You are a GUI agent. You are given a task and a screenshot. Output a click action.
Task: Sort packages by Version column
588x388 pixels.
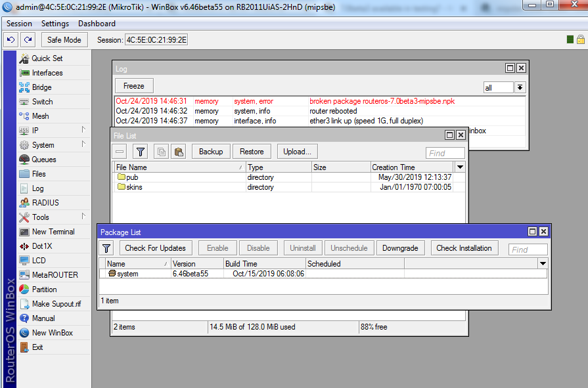(197, 264)
